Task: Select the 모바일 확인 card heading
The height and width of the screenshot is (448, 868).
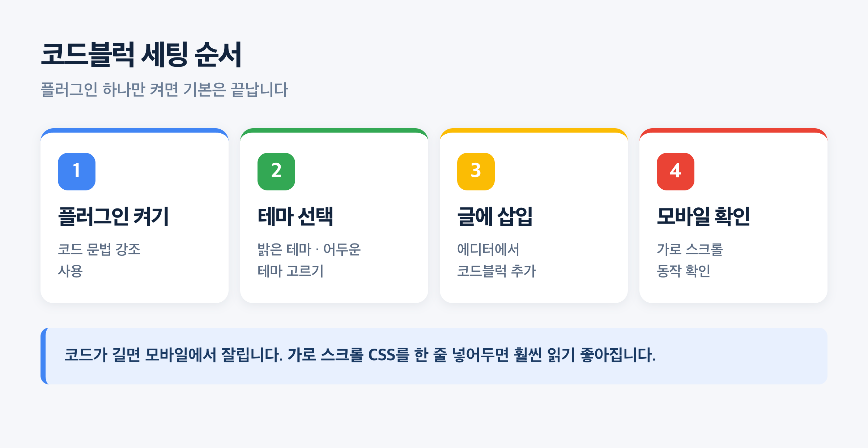Action: point(703,216)
